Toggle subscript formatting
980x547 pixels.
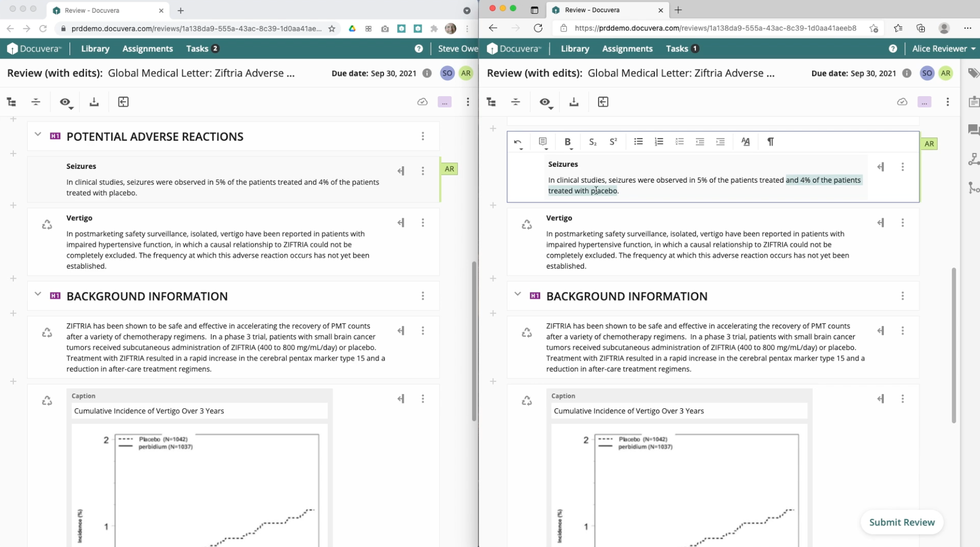tap(593, 142)
